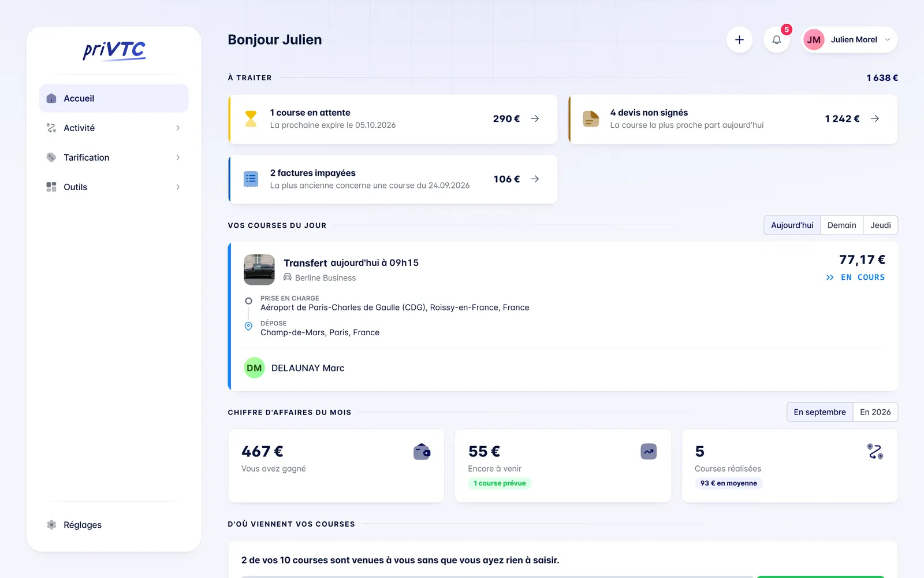Click the Aéroport de Paris-Charles de Gaulle address

pyautogui.click(x=395, y=307)
